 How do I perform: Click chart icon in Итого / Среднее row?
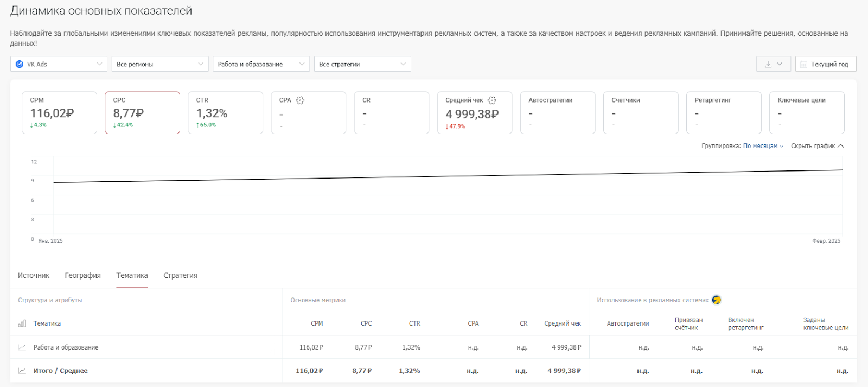(x=22, y=371)
